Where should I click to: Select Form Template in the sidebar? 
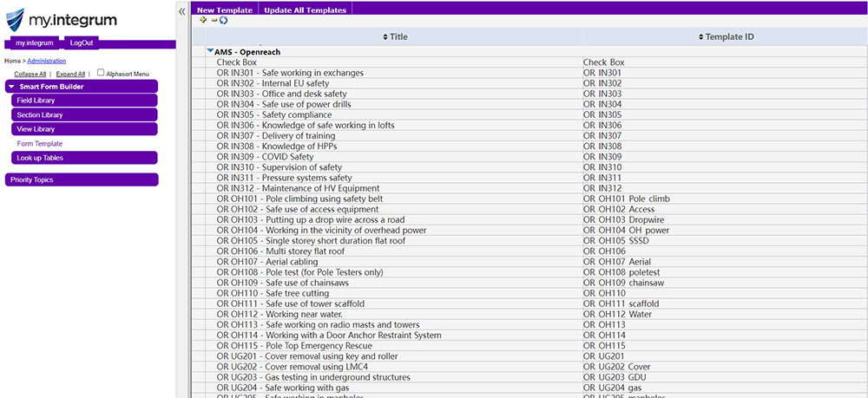40,144
